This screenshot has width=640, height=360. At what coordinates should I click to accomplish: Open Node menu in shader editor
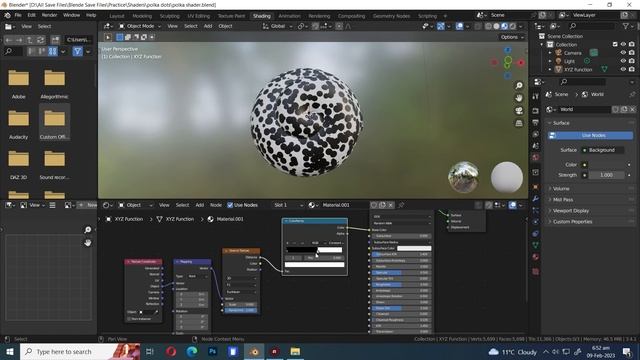pyautogui.click(x=216, y=205)
